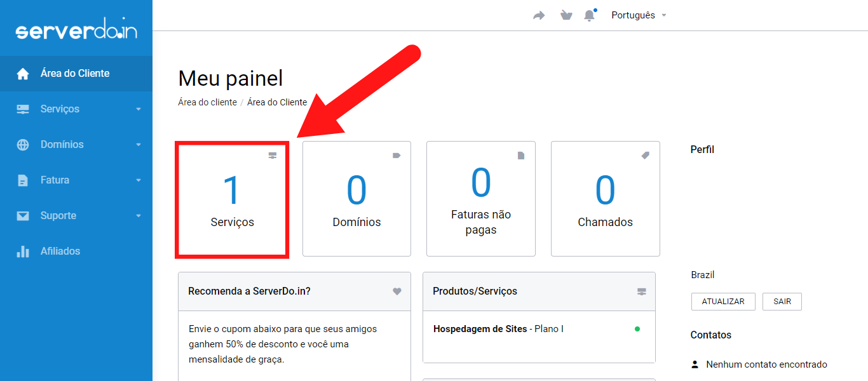Image resolution: width=868 pixels, height=381 pixels.
Task: Click the home icon in sidebar
Action: [x=23, y=74]
